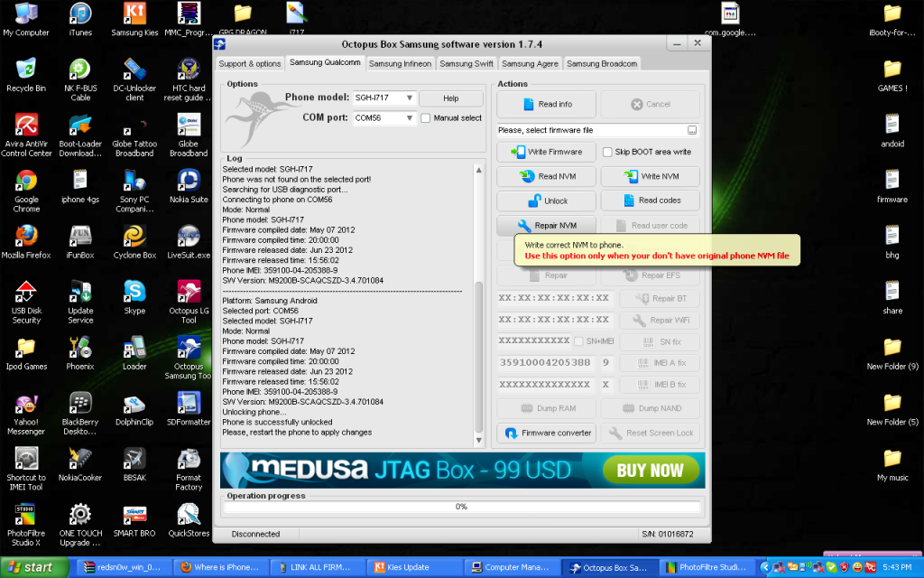Select the Recycle Bin icon
The width and height of the screenshot is (924, 578).
(x=26, y=75)
